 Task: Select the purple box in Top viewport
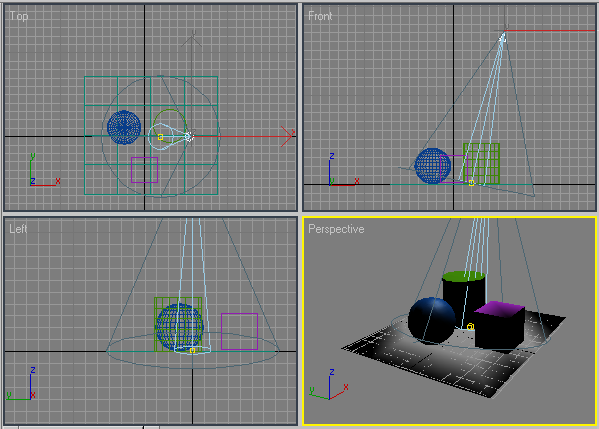(144, 170)
